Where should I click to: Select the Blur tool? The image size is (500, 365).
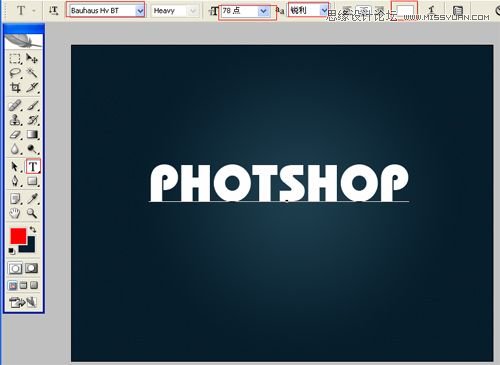(x=15, y=149)
